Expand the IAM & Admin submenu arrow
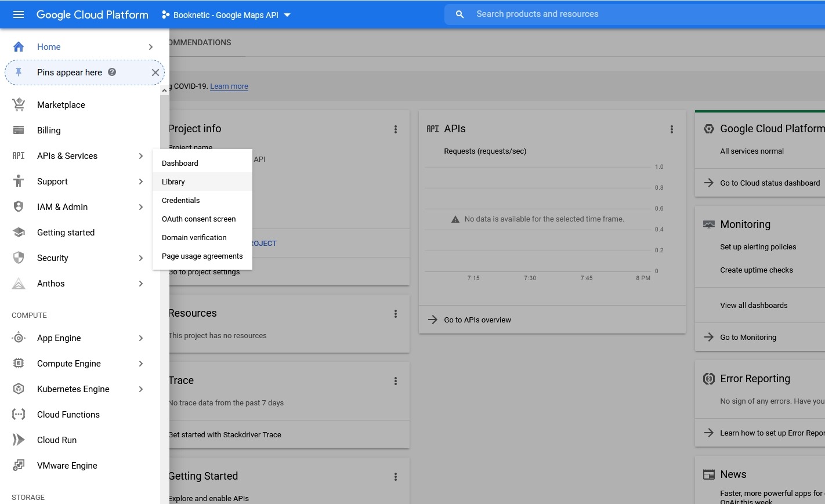 (x=141, y=207)
